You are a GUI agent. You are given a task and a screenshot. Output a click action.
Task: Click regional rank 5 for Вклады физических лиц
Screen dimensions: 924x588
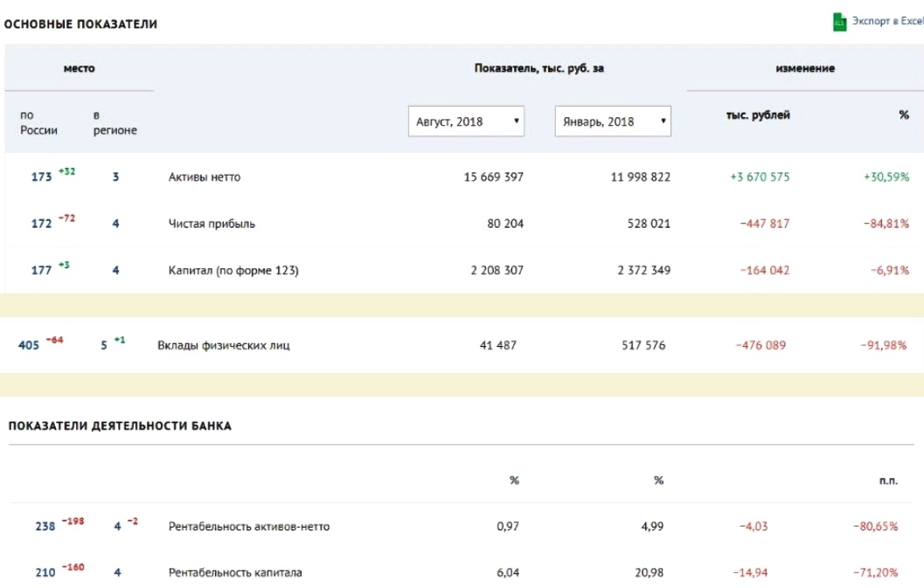coord(104,345)
